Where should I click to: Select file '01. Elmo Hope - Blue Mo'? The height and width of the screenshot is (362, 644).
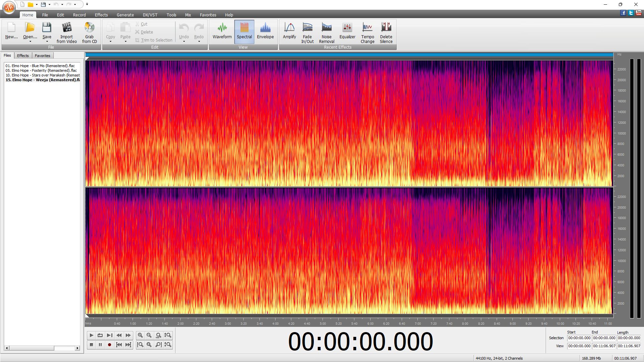click(40, 66)
